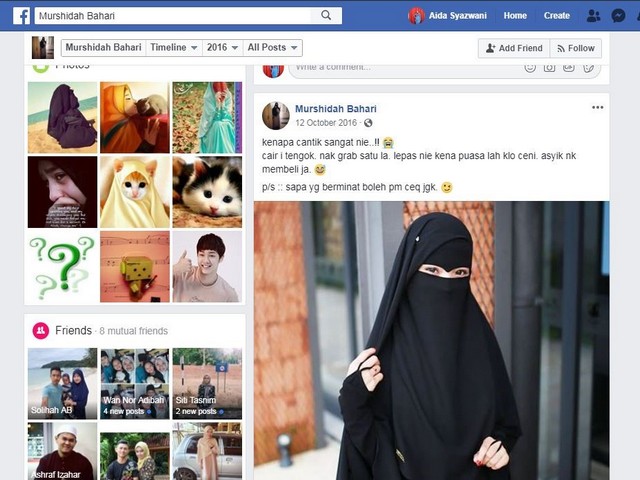The height and width of the screenshot is (480, 640).
Task: Open the post options three-dots menu
Action: [597, 108]
